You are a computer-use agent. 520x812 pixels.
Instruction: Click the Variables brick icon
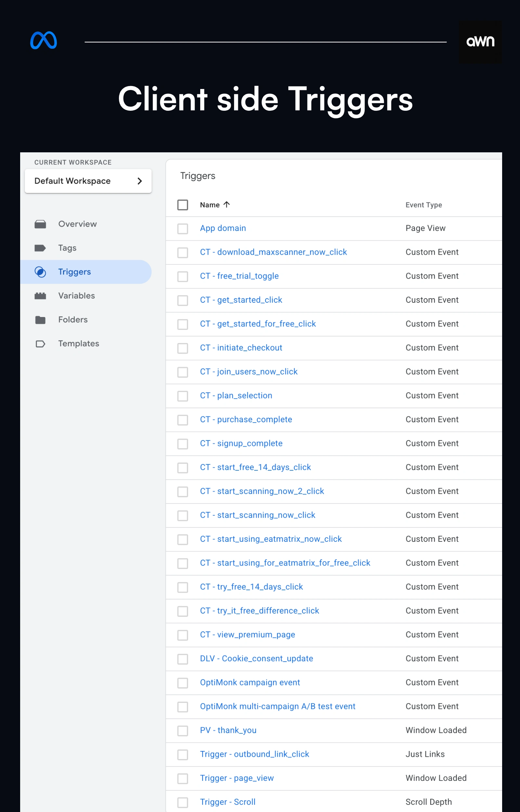click(40, 296)
